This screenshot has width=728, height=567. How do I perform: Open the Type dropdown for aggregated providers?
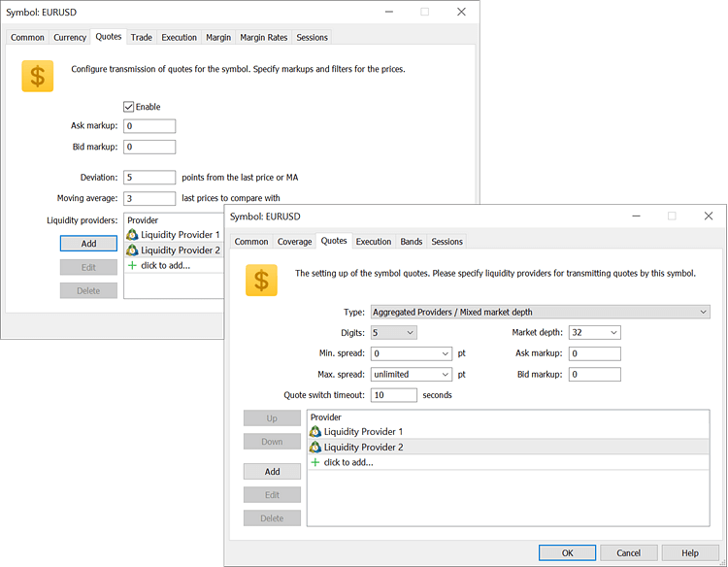tap(540, 312)
